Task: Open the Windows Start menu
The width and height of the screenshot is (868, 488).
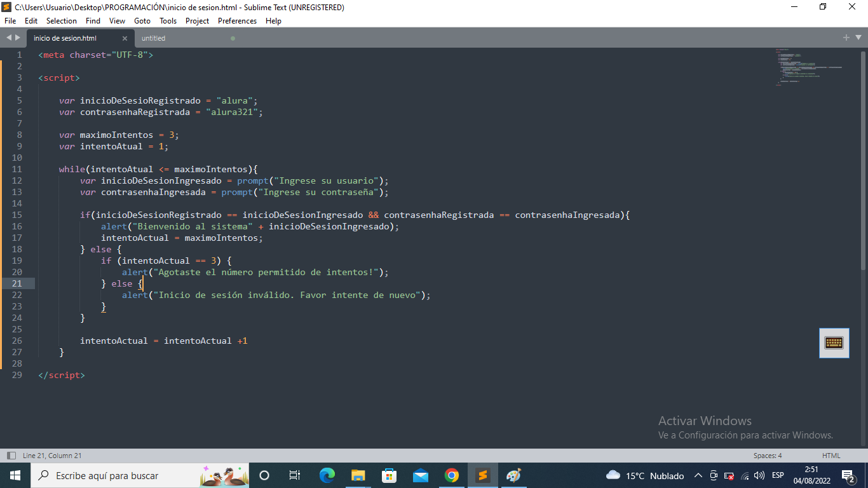Action: click(15, 475)
